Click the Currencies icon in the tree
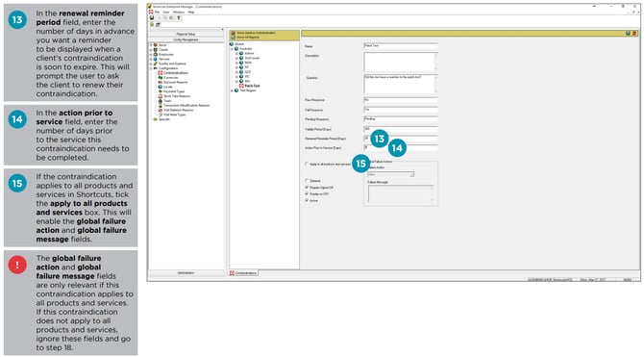Screen dimensions: 644x357 point(161,77)
